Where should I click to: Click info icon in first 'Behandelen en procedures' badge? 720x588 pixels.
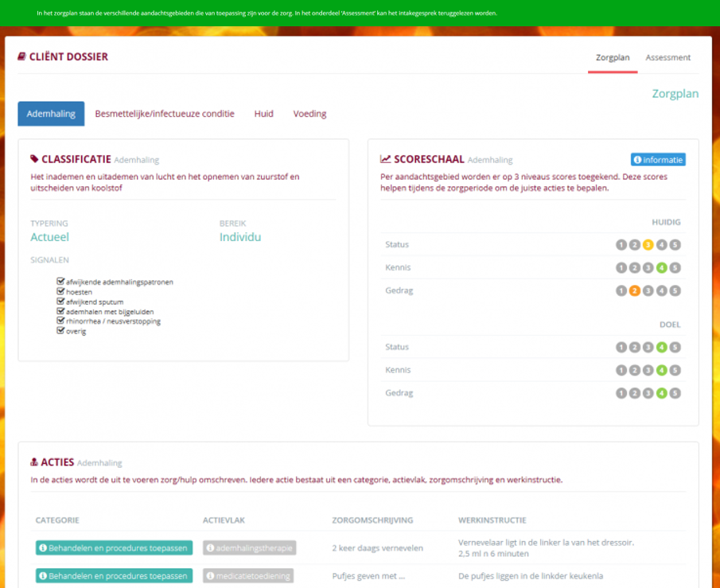[43, 548]
